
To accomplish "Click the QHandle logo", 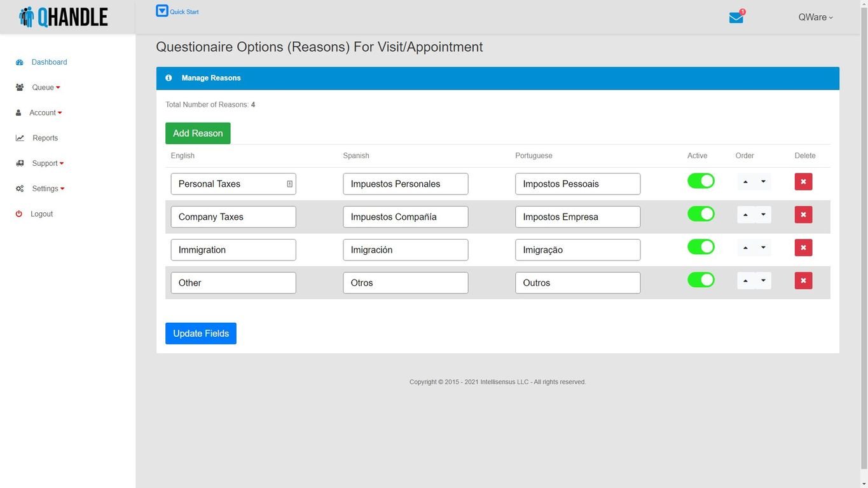I will point(64,17).
